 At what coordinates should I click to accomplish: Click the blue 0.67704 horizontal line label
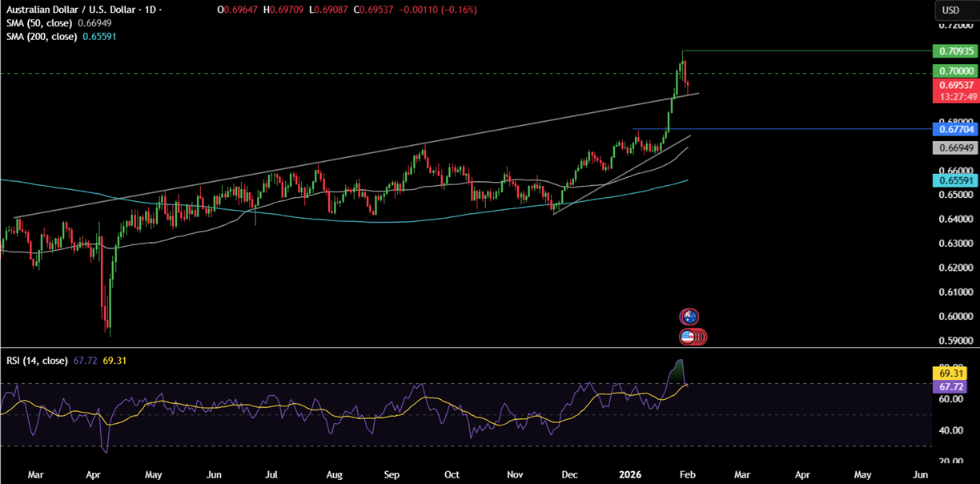[955, 129]
